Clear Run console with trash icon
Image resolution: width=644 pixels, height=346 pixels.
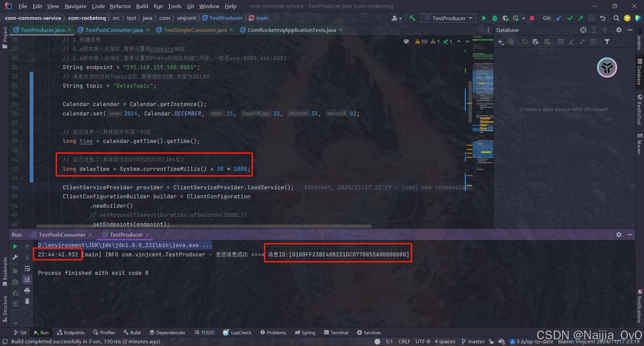27,301
